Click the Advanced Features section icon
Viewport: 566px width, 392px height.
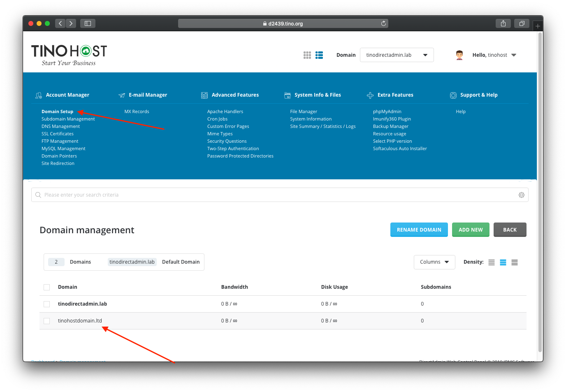tap(204, 95)
